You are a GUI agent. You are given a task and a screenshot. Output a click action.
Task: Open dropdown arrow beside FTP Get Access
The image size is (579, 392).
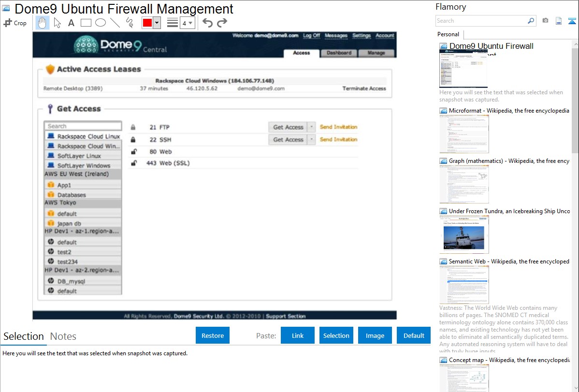(311, 127)
